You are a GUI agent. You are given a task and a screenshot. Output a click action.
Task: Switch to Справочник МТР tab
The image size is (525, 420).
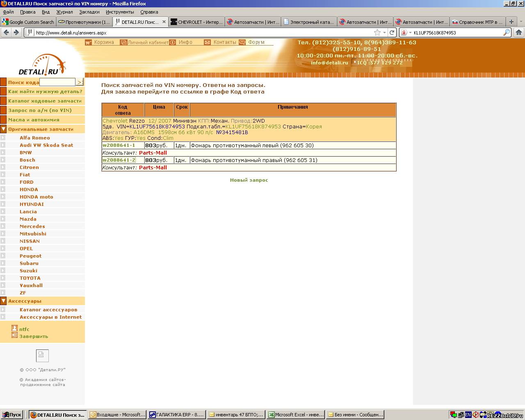click(477, 22)
